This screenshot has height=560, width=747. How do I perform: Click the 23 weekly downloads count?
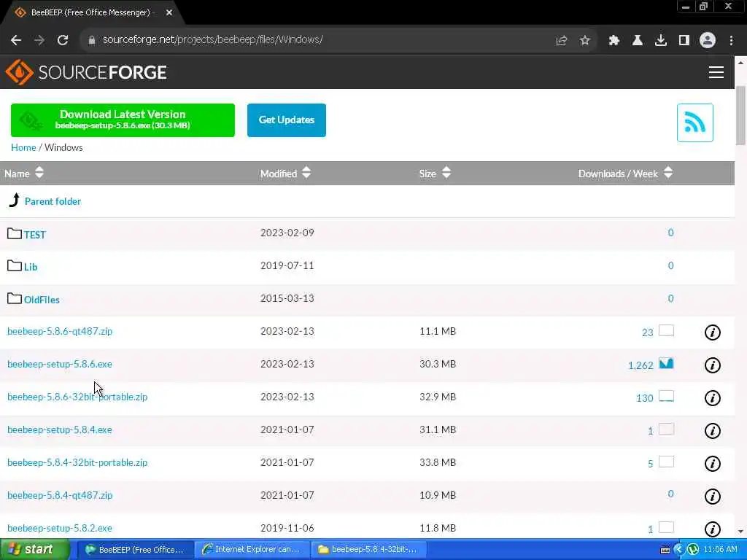(x=648, y=332)
